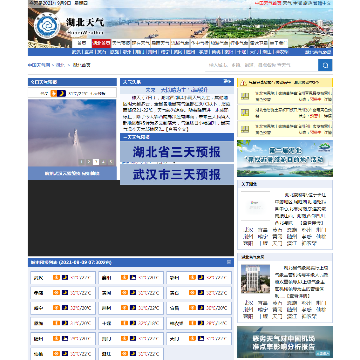The width and height of the screenshot is (360, 360).
Task: Click the night moon icon in the 黄冈 card
Action: coord(133,293)
